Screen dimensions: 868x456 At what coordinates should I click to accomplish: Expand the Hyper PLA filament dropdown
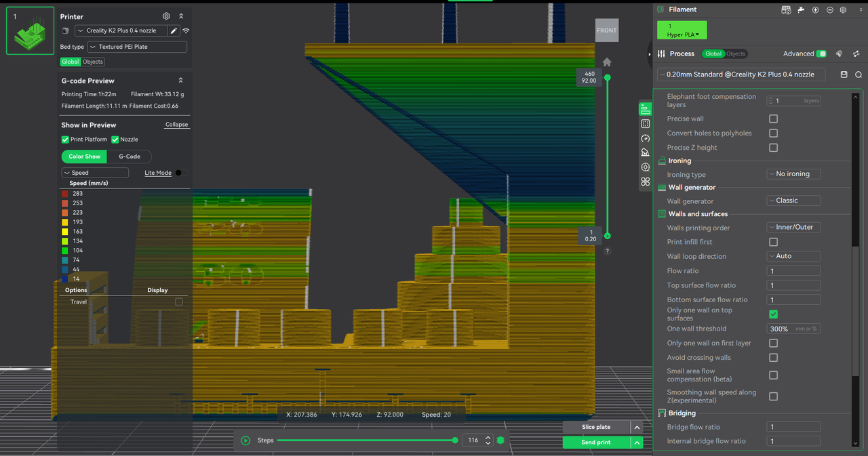(x=682, y=30)
